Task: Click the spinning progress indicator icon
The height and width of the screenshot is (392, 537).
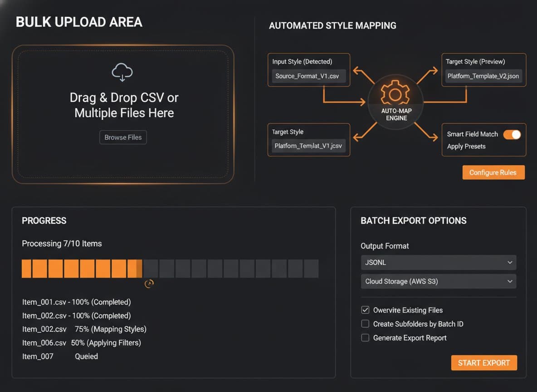Action: 149,284
